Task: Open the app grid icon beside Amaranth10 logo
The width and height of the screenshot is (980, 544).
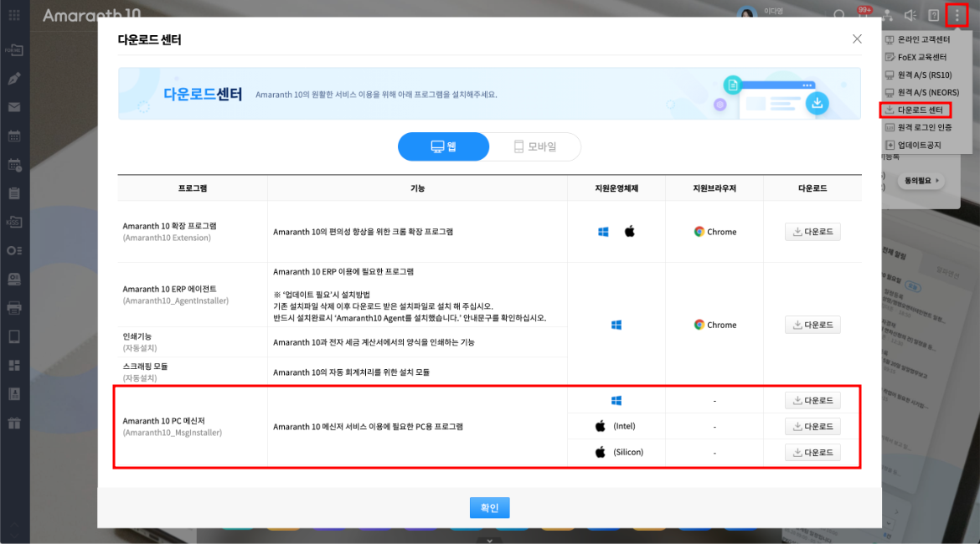Action: [15, 15]
